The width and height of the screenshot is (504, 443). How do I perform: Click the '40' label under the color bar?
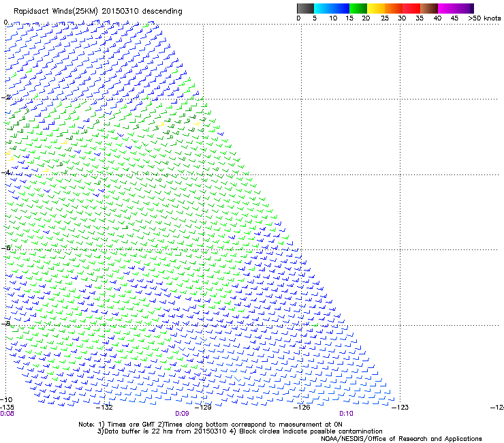click(x=437, y=18)
